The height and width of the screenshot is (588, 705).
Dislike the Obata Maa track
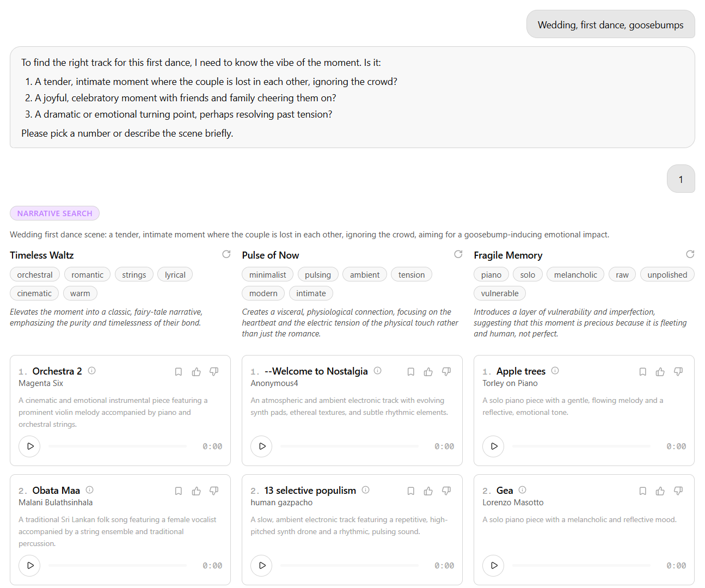click(x=214, y=491)
